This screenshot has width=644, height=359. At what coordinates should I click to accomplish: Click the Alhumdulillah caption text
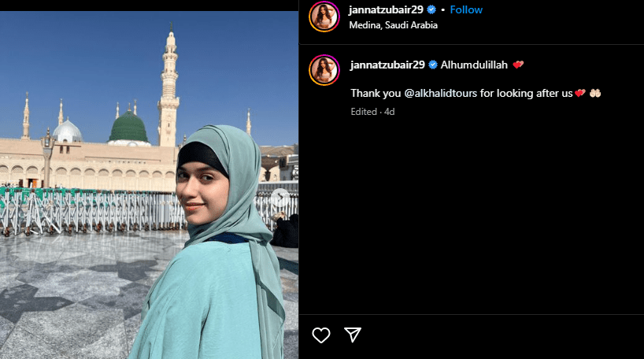(x=474, y=65)
